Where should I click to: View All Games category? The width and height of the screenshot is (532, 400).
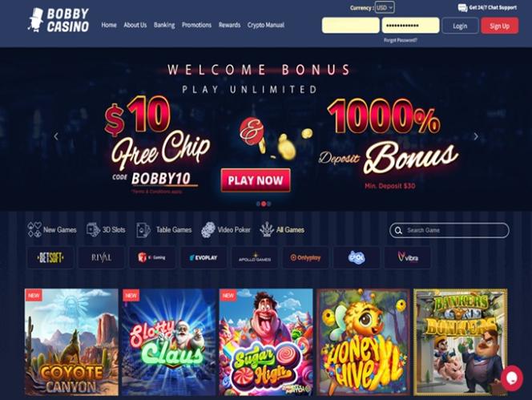pos(282,230)
